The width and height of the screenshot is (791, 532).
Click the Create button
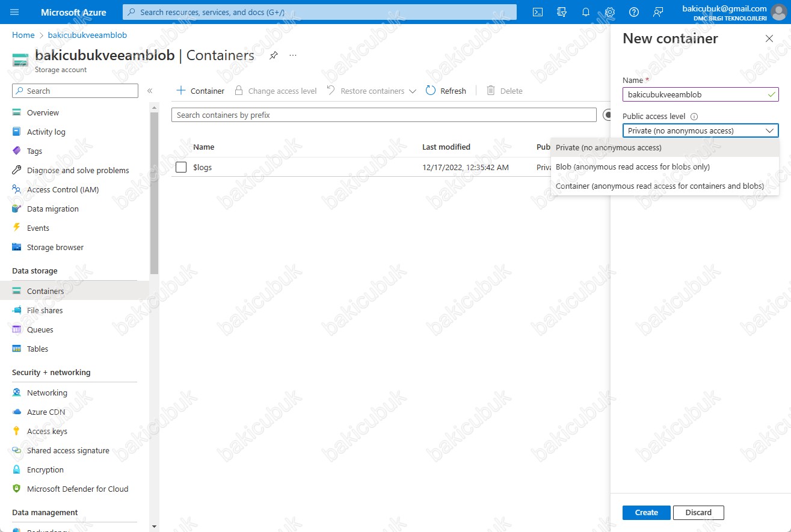[646, 512]
